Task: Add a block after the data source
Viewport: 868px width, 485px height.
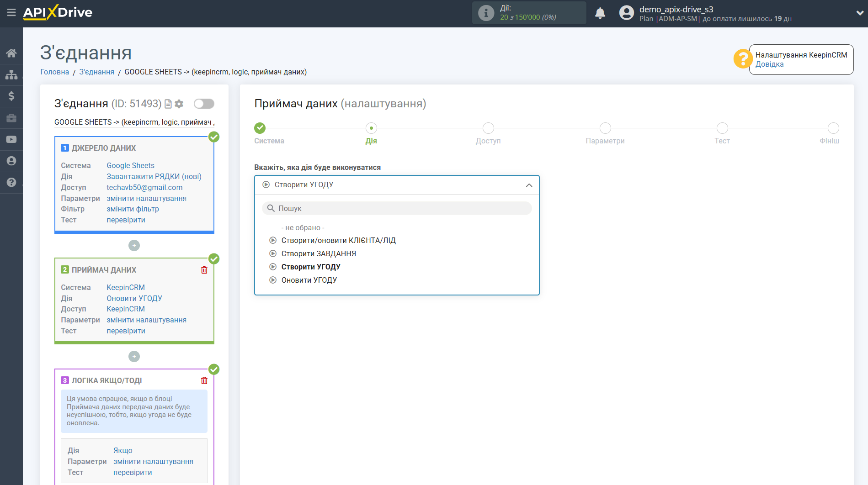Action: click(x=134, y=246)
